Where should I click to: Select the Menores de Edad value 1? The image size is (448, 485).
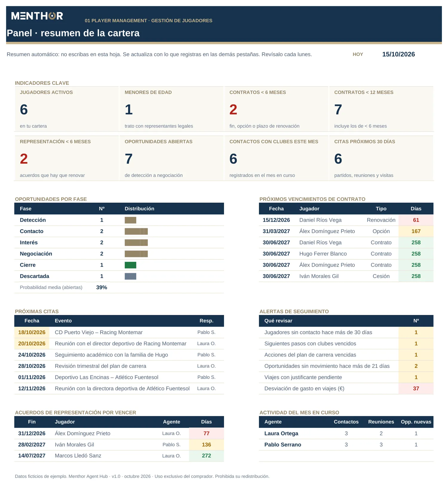tap(129, 110)
